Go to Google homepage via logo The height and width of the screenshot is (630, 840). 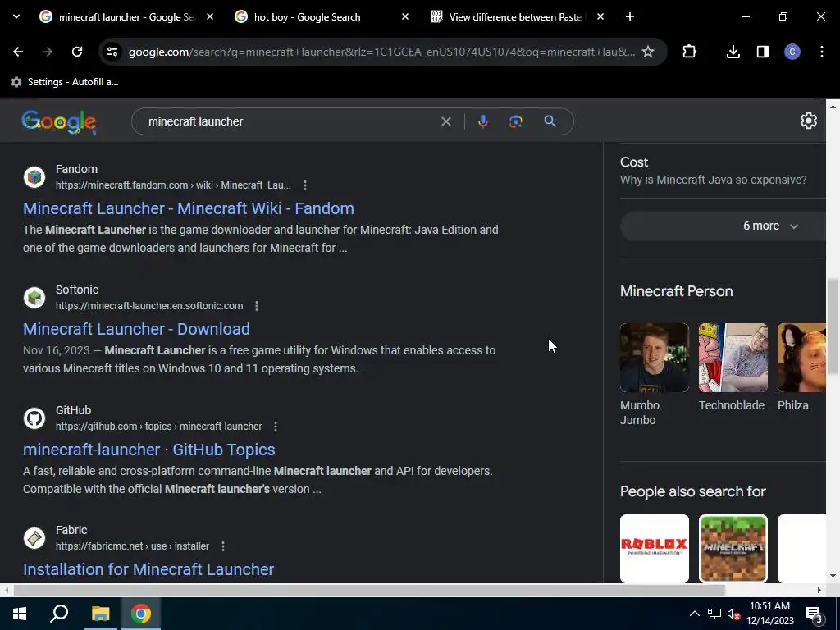point(59,122)
